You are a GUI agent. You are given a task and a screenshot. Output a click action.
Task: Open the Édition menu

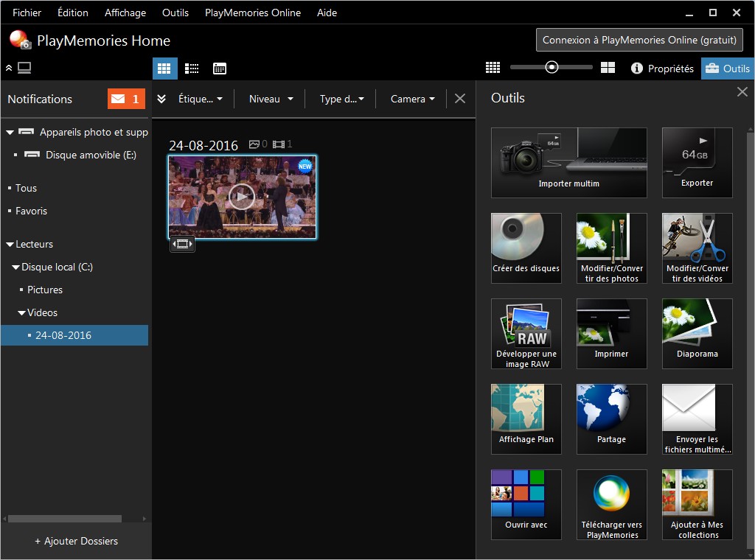[73, 13]
